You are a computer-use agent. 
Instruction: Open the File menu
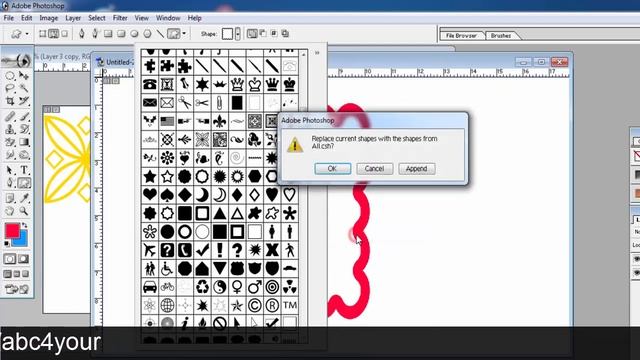coord(9,18)
